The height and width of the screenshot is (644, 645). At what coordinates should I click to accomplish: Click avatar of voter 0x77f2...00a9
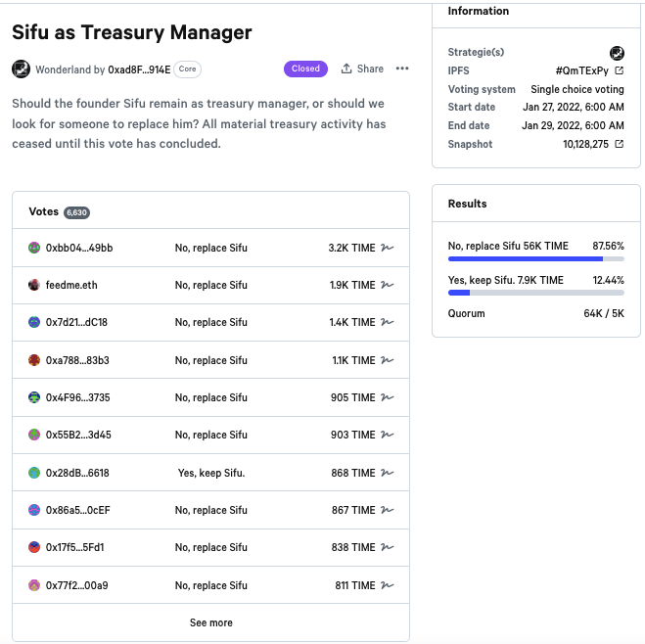click(34, 585)
